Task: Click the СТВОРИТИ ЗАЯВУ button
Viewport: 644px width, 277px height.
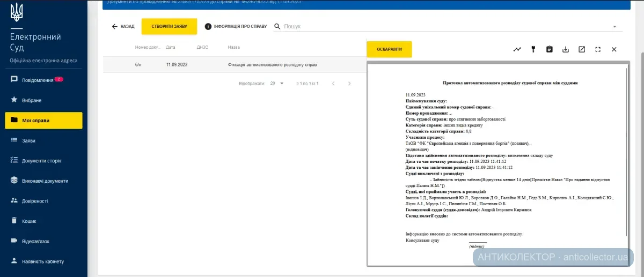Action: 169,26
